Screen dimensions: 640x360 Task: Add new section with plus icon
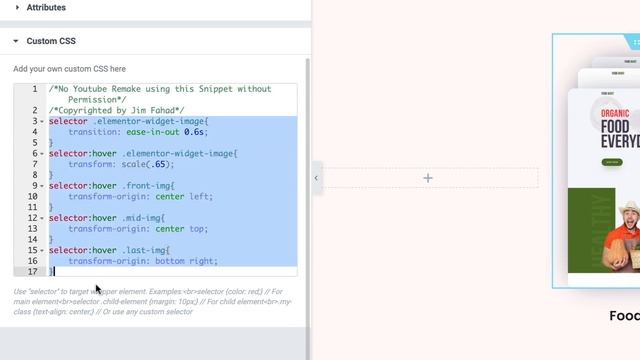click(x=428, y=178)
